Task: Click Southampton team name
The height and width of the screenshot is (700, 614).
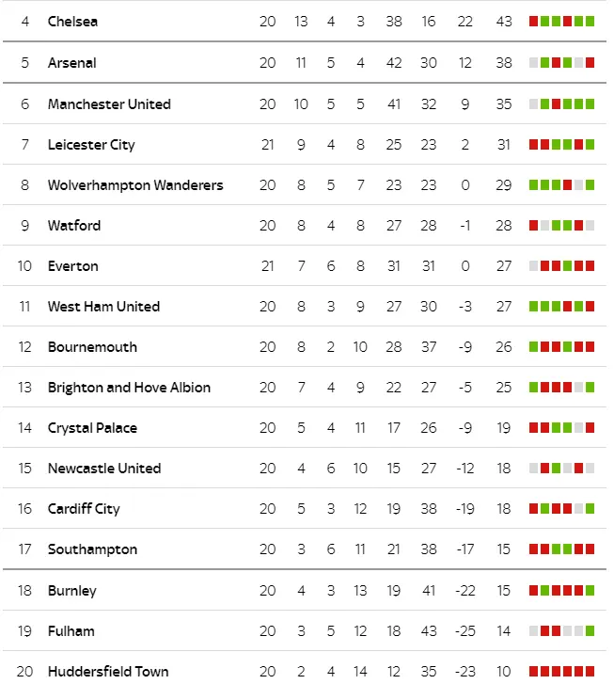Action: 92,549
